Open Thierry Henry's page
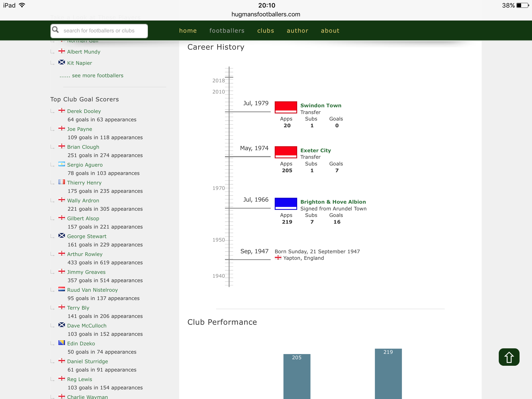 [84, 183]
